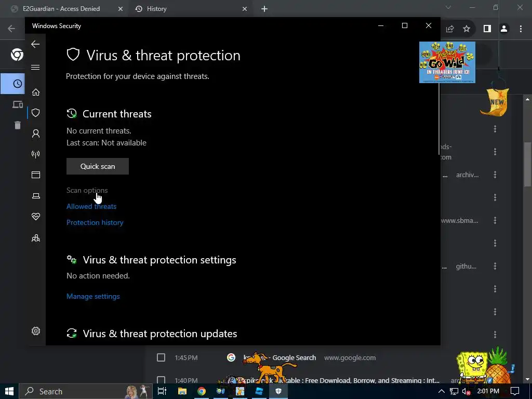Bookmark this tab with the star icon
The height and width of the screenshot is (399, 532).
[467, 29]
